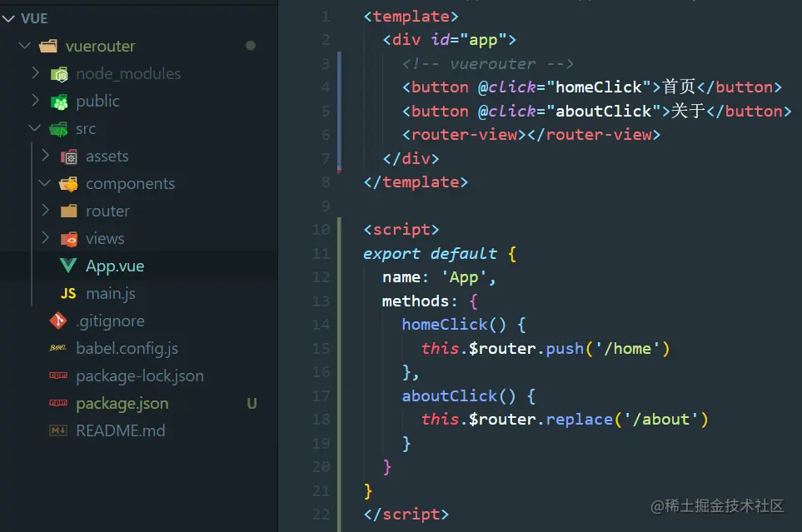Click the public folder icon
Screen dimensions: 802x532
pyautogui.click(x=59, y=102)
